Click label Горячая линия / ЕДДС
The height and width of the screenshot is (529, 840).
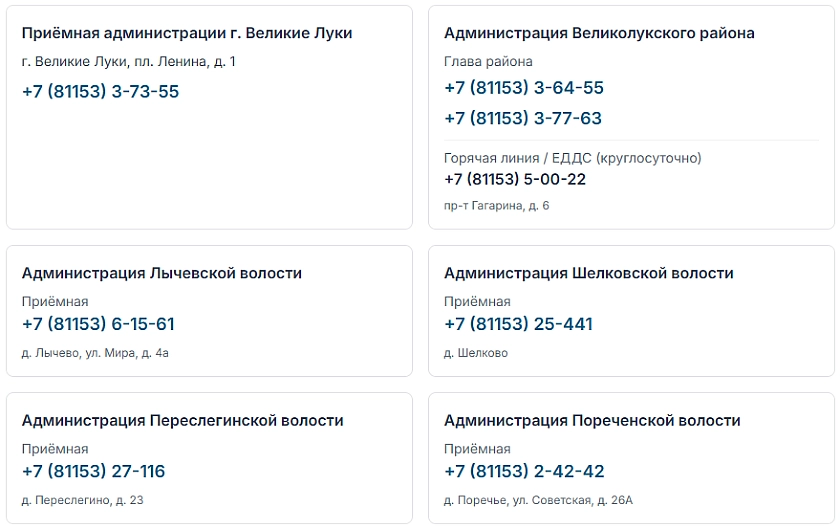518,158
